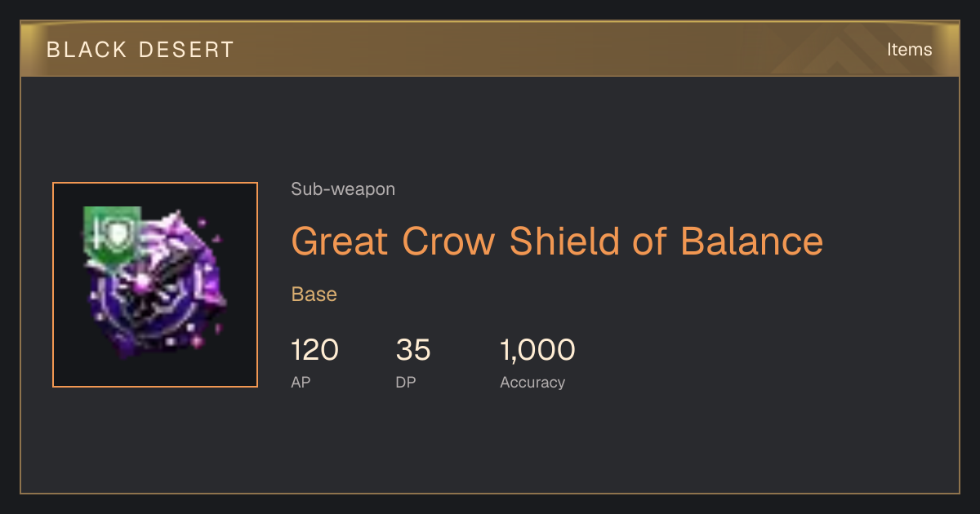Click the green shield badge on item icon

click(x=112, y=235)
